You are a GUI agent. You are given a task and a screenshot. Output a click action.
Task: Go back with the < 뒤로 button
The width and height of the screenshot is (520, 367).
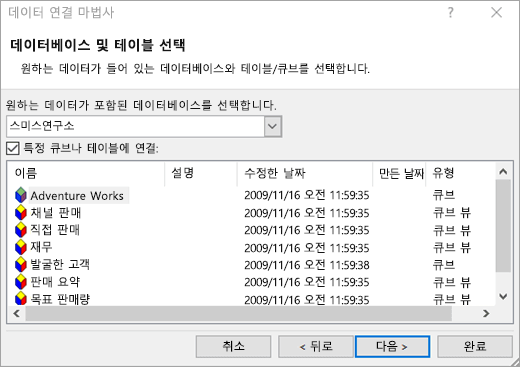point(316,346)
